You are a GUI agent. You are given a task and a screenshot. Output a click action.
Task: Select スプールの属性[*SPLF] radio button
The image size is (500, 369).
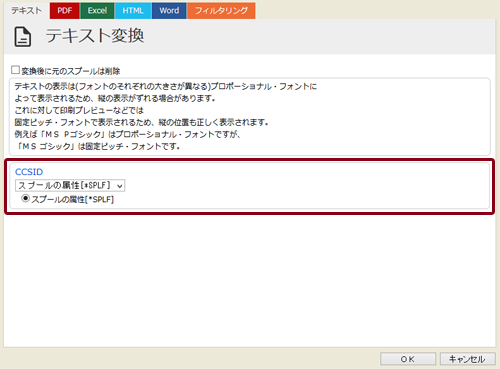25,199
